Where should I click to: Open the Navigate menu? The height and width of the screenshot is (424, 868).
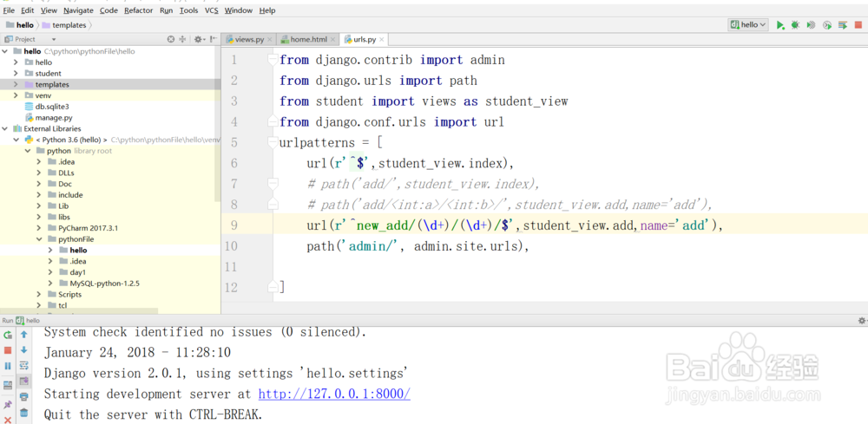tap(78, 10)
